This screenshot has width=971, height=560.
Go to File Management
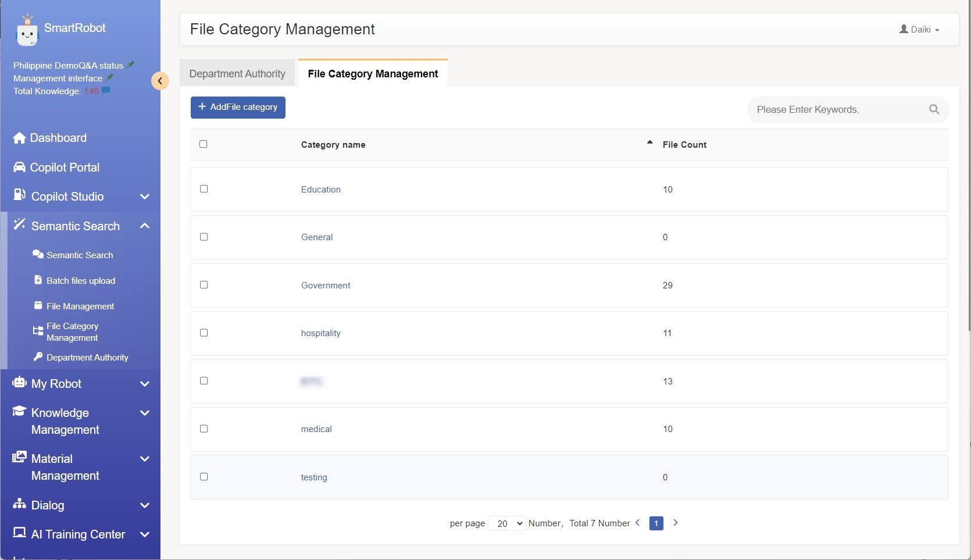click(x=80, y=306)
